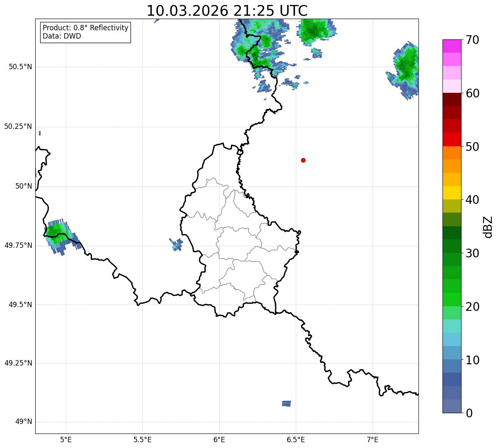Click the 49.25°N latitude label
This screenshot has height=448, width=498.
(18, 363)
